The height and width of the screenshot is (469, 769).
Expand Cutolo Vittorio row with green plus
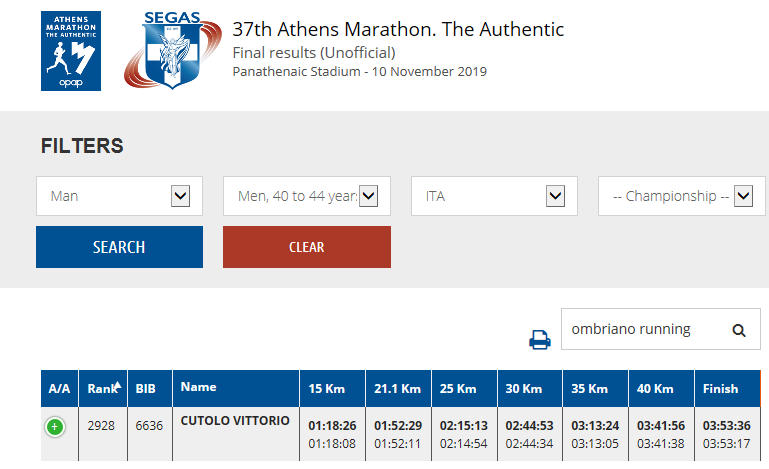tap(55, 426)
